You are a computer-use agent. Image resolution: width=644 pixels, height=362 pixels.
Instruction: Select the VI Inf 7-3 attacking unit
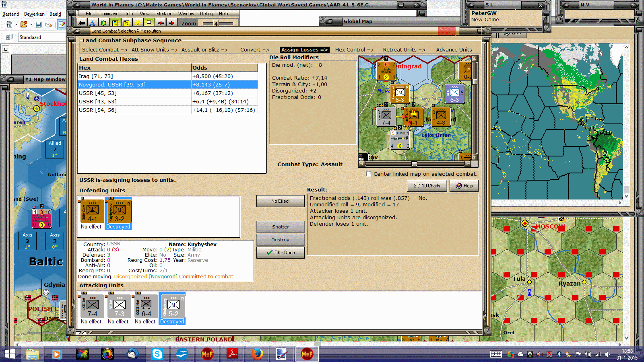tap(118, 306)
